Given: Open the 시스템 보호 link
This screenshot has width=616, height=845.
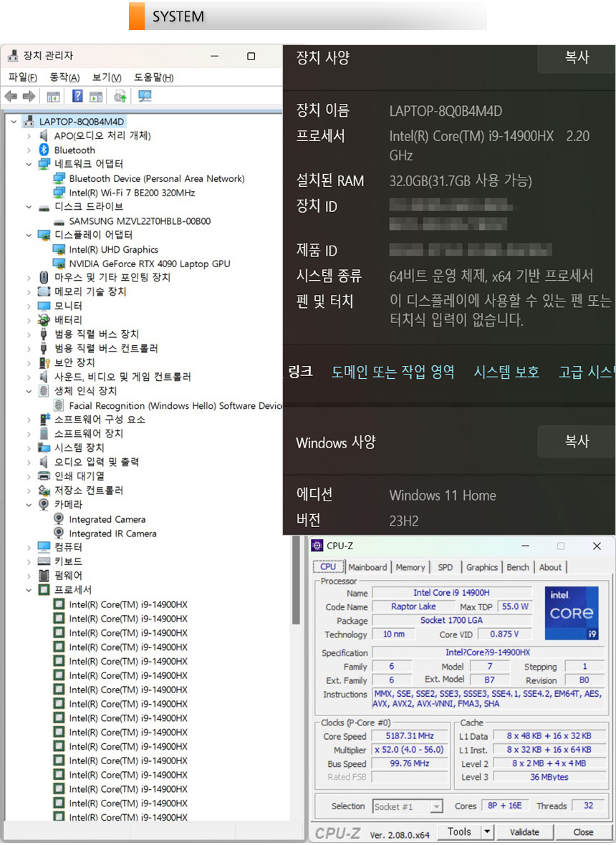Looking at the screenshot, I should pyautogui.click(x=506, y=372).
